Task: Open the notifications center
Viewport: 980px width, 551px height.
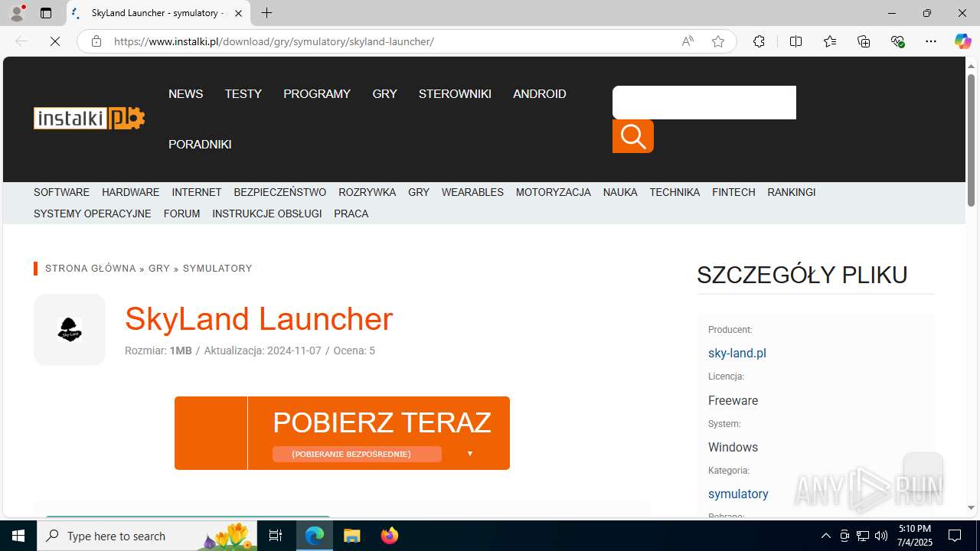Action: coord(955,536)
